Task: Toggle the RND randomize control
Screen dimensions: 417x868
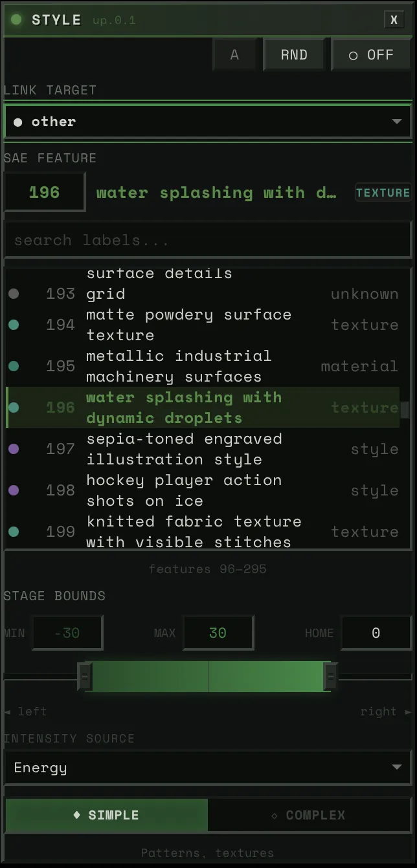Action: (294, 54)
